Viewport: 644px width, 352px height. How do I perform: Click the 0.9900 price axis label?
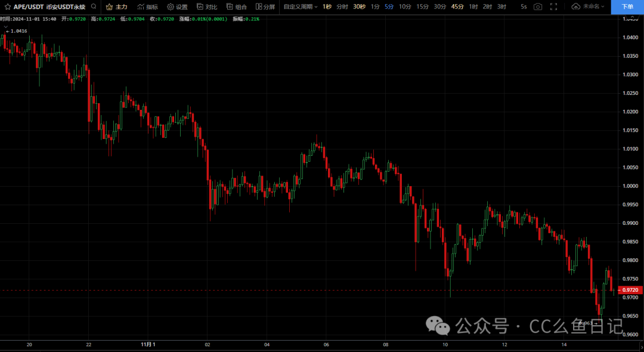[630, 223]
